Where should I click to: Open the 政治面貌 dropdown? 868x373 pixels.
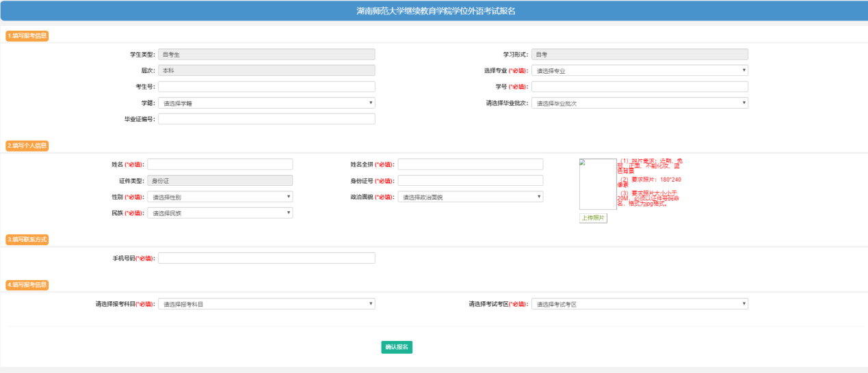[x=470, y=197]
